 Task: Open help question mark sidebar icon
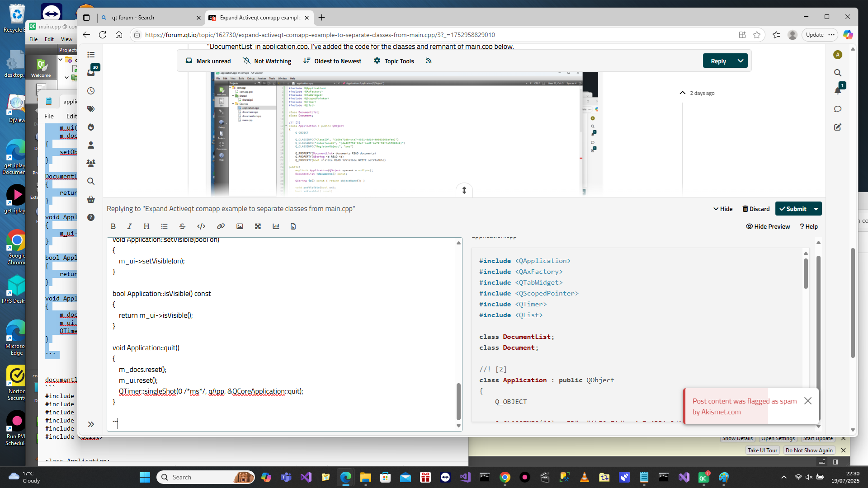click(x=91, y=217)
